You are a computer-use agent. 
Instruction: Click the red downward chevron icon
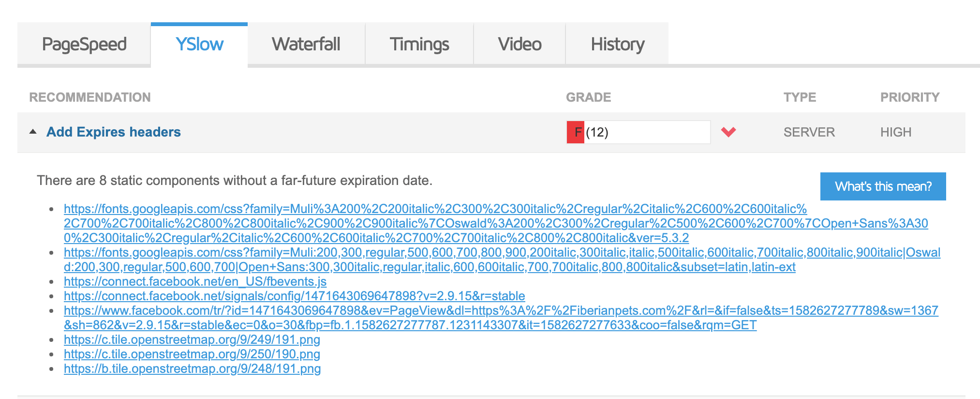[728, 132]
